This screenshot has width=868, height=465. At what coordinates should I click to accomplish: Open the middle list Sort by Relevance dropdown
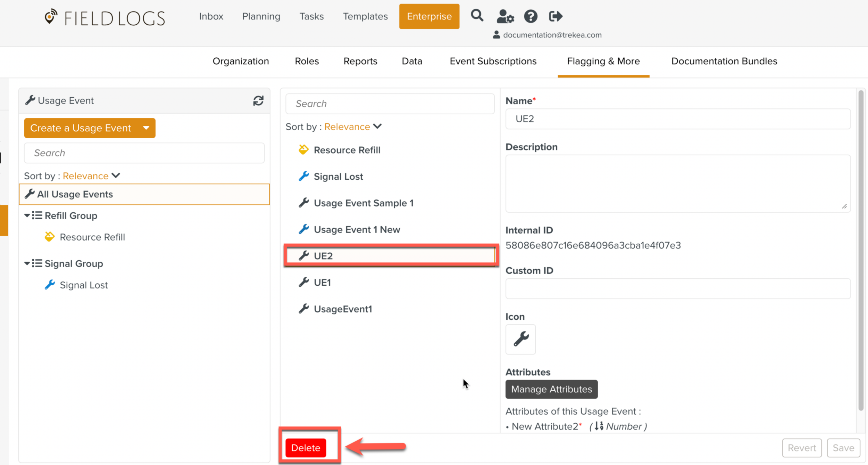[x=352, y=127]
